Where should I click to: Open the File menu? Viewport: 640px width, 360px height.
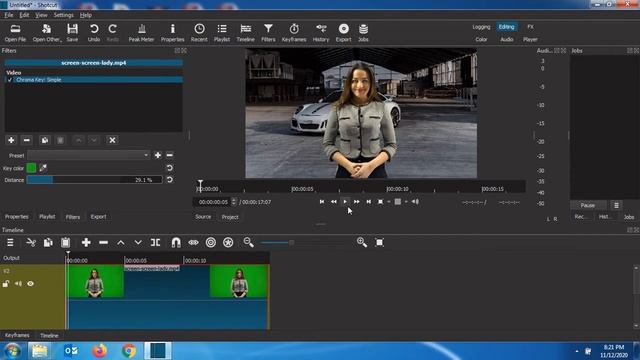tap(9, 15)
